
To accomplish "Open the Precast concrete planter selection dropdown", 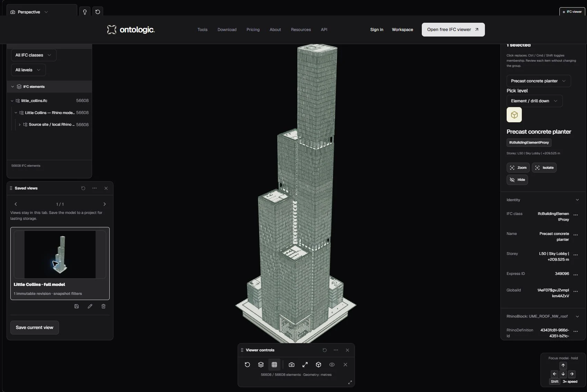I will pyautogui.click(x=538, y=81).
